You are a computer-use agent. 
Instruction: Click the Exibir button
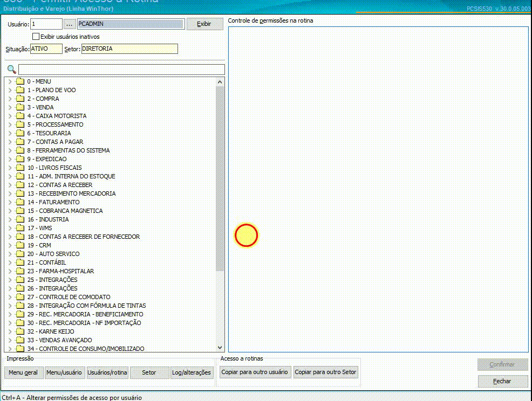click(204, 24)
